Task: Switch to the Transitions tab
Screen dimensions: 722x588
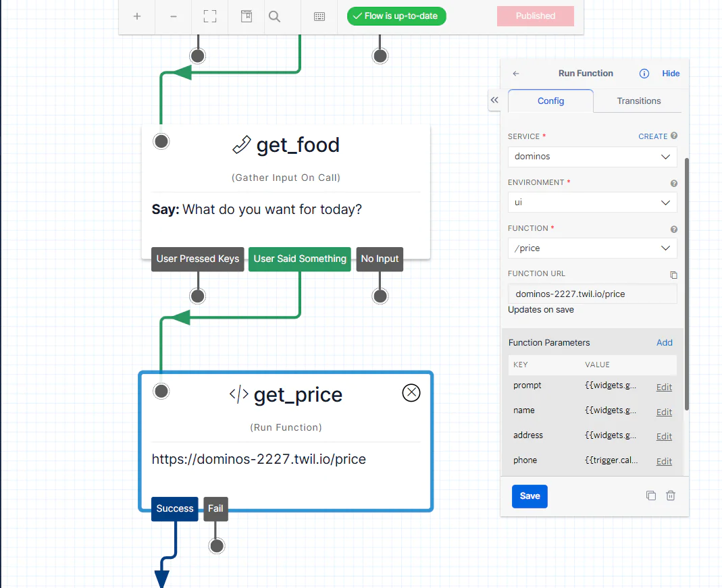Action: pyautogui.click(x=639, y=101)
